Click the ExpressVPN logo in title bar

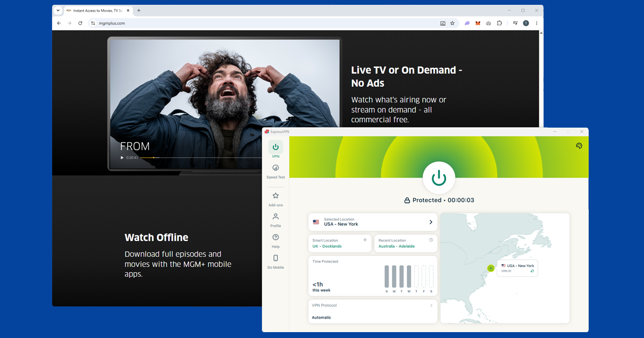pos(267,131)
